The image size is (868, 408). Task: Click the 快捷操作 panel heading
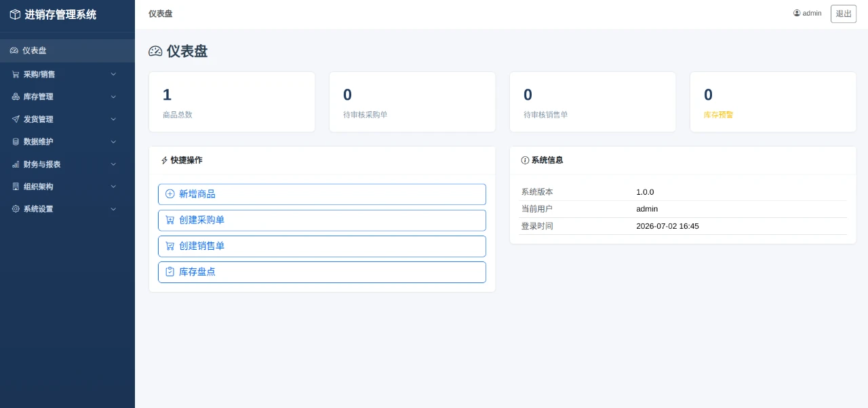[186, 160]
